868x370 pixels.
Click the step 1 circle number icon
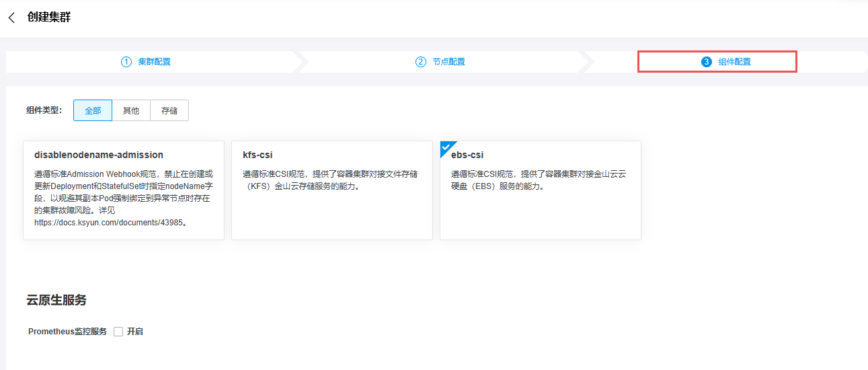tap(126, 62)
